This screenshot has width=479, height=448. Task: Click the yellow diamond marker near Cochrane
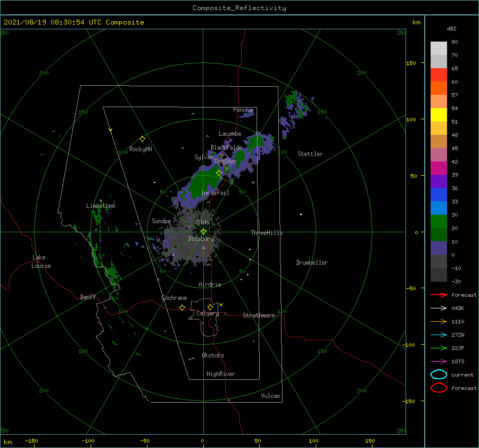[183, 308]
